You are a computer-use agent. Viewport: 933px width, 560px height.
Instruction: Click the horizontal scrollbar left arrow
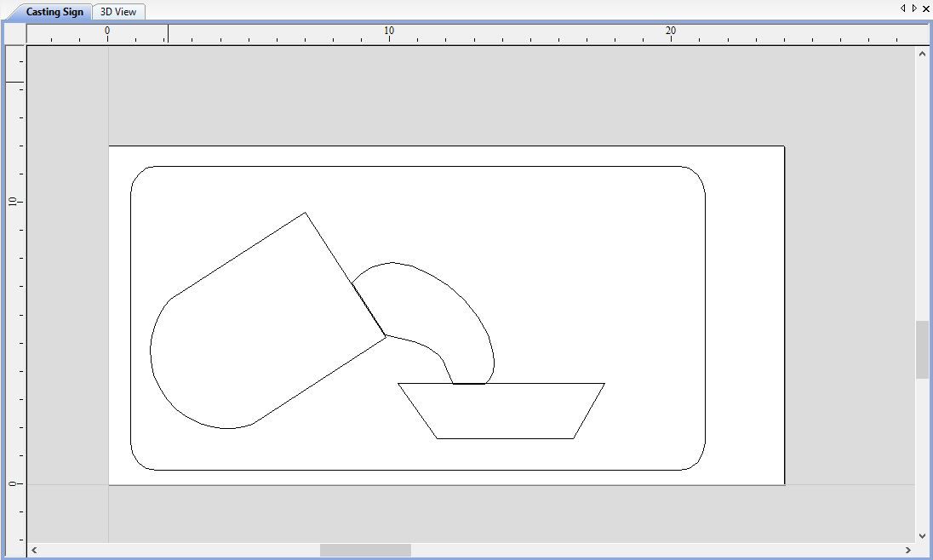tap(34, 550)
